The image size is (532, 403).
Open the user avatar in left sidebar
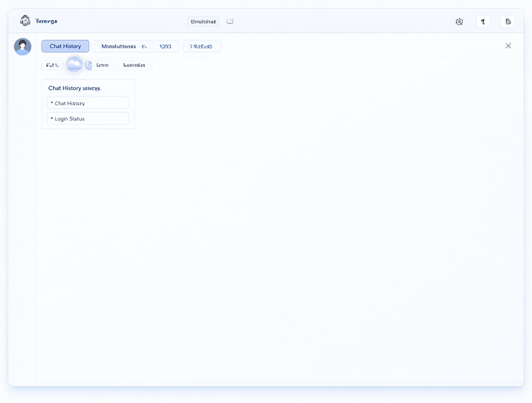point(23,46)
